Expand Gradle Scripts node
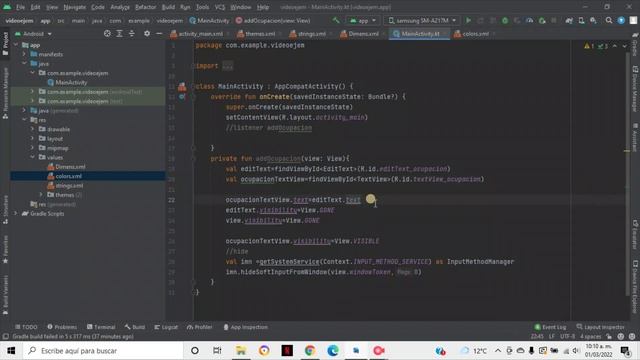This screenshot has width=640, height=360. coord(16,213)
